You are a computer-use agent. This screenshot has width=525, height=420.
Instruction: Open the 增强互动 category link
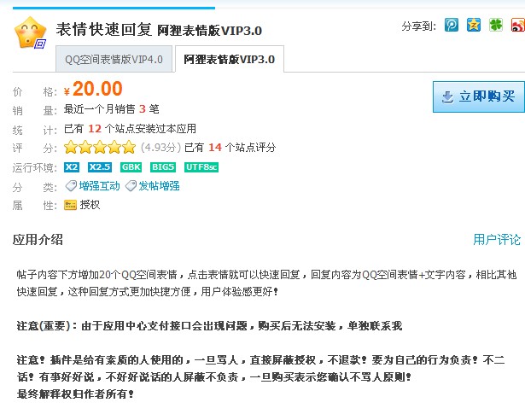98,186
